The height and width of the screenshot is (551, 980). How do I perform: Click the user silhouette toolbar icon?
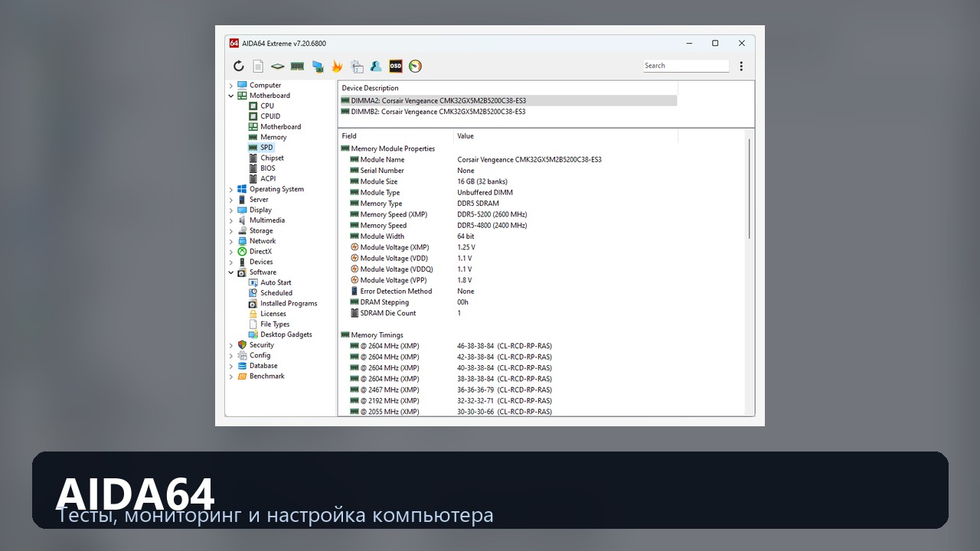376,67
